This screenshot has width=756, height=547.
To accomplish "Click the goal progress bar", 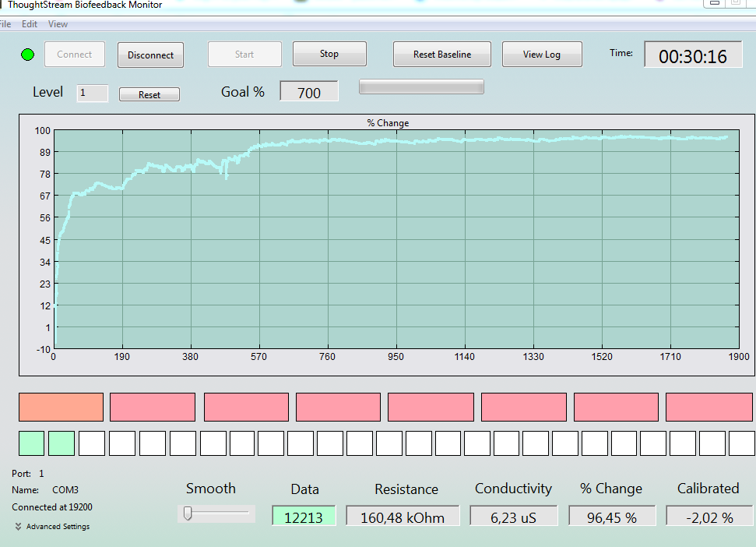I will pyautogui.click(x=421, y=86).
